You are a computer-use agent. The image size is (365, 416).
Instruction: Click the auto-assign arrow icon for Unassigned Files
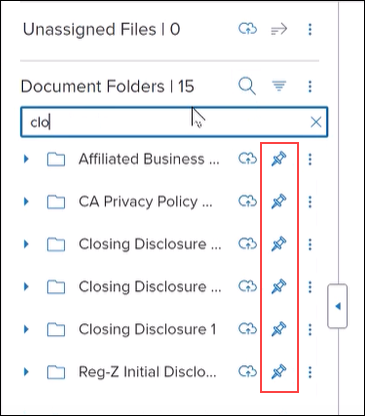279,30
